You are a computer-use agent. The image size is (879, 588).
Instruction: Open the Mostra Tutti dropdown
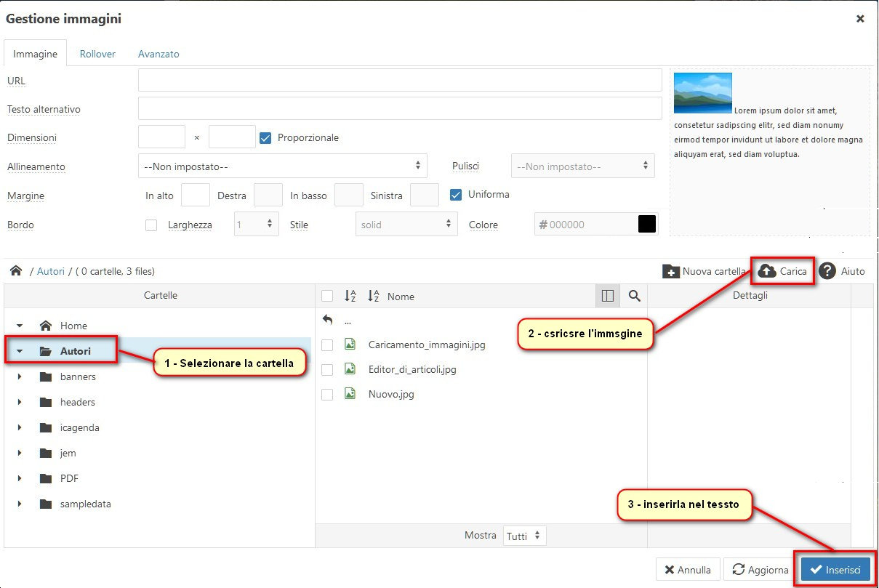pyautogui.click(x=524, y=536)
